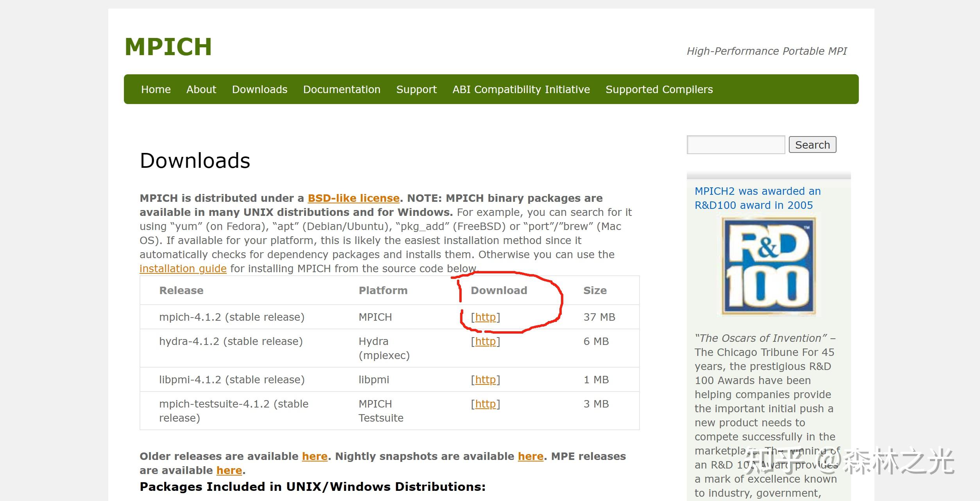Open ABI Compatibility Initiative page
Image resolution: width=980 pixels, height=501 pixels.
tap(521, 90)
